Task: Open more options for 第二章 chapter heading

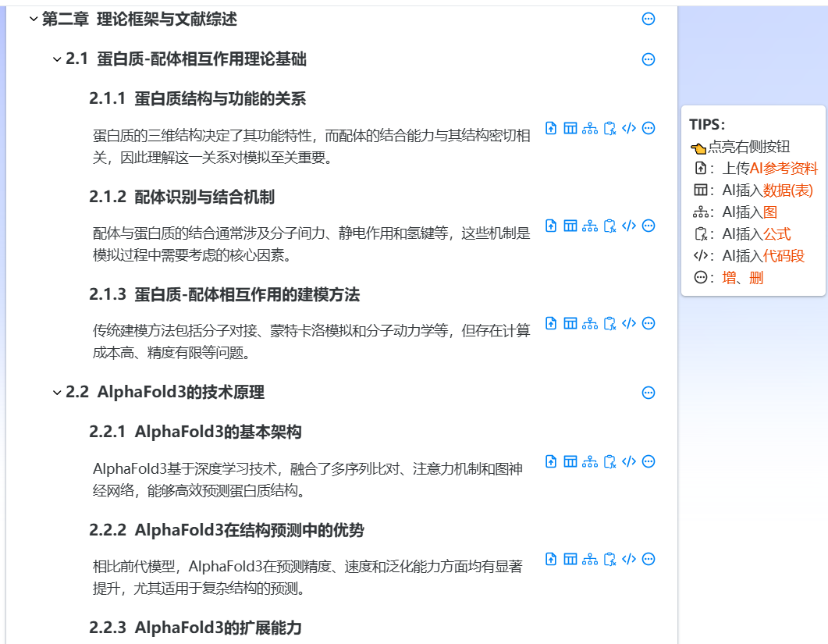Action: tap(649, 19)
